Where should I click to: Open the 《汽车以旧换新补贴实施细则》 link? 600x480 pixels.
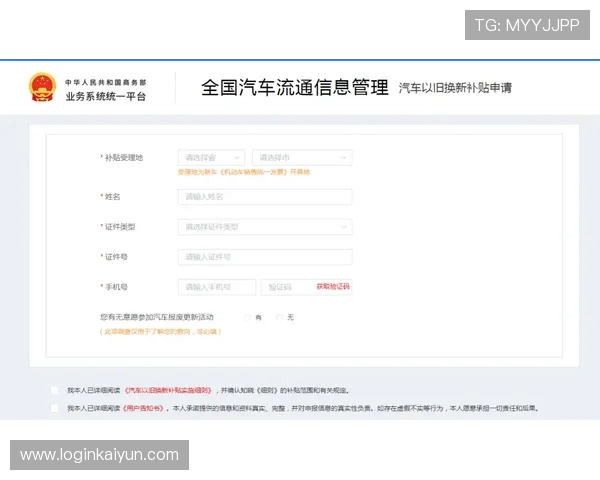tap(168, 390)
